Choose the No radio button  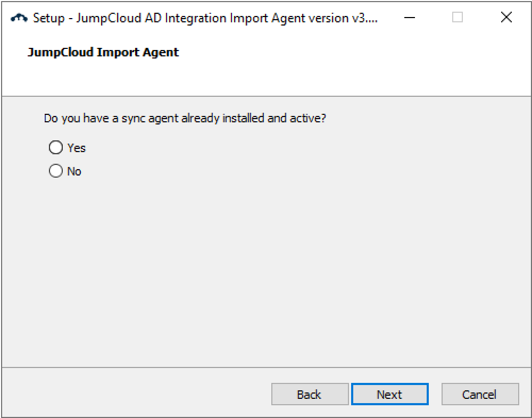click(x=56, y=171)
